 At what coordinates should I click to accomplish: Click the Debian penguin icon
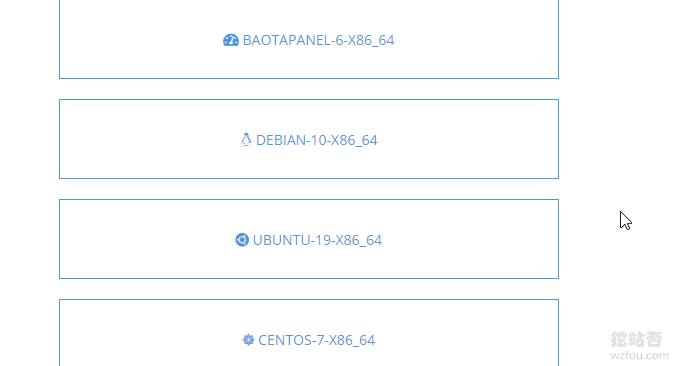246,140
